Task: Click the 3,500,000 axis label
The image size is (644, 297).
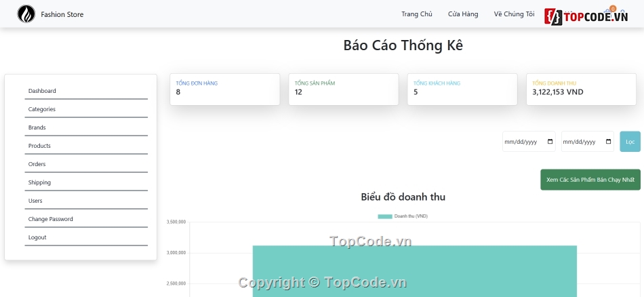Action: click(x=176, y=222)
